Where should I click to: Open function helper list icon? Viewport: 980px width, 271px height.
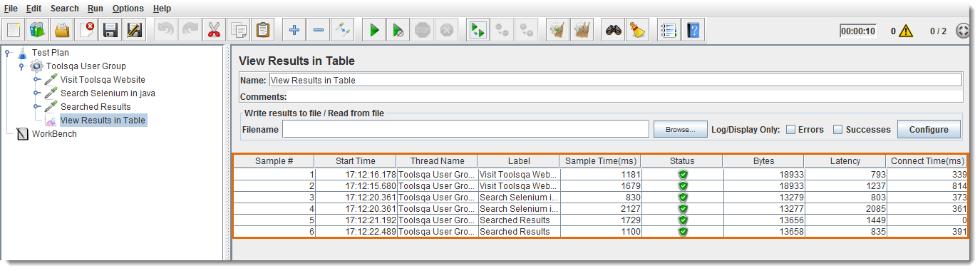click(668, 31)
